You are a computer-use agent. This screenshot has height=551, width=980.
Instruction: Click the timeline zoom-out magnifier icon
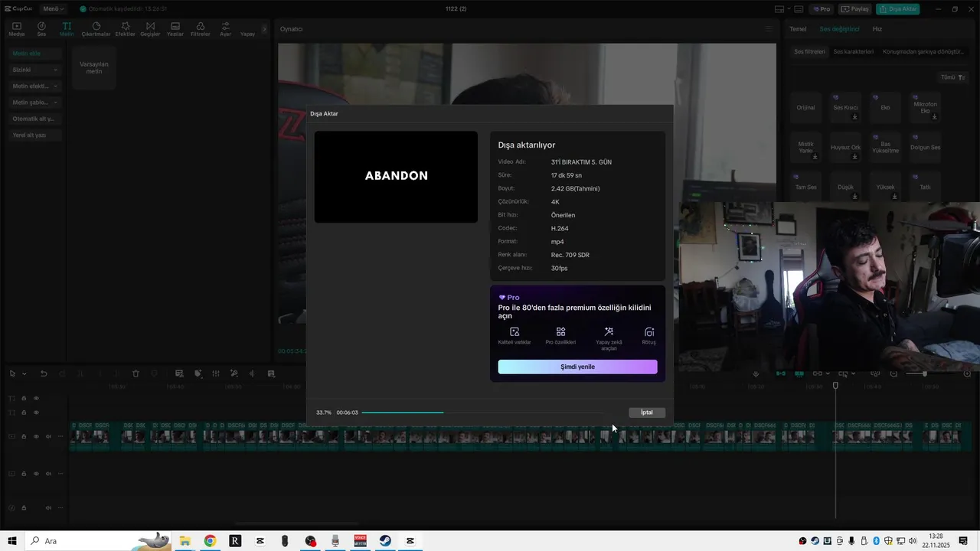coord(893,373)
